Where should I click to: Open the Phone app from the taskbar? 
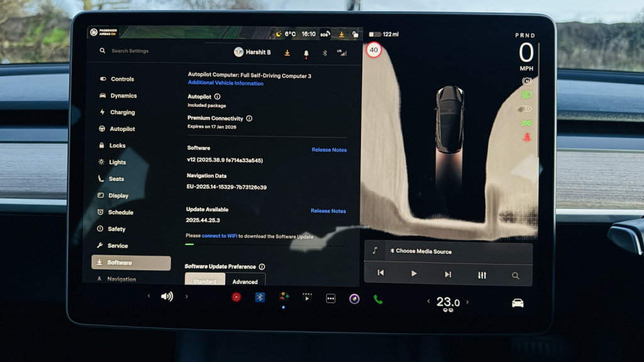377,296
